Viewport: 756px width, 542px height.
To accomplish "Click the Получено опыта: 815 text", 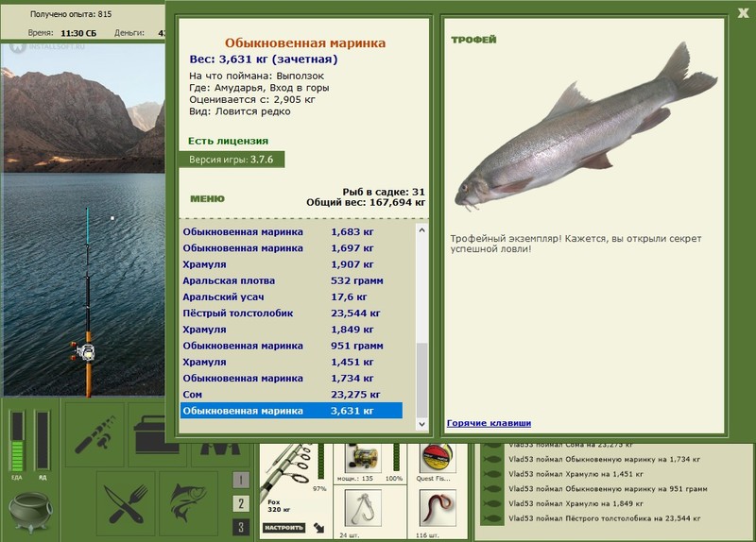I will (x=71, y=14).
